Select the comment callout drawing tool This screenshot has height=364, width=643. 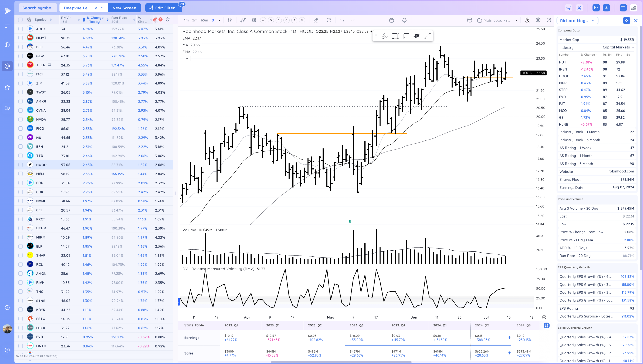pos(406,36)
